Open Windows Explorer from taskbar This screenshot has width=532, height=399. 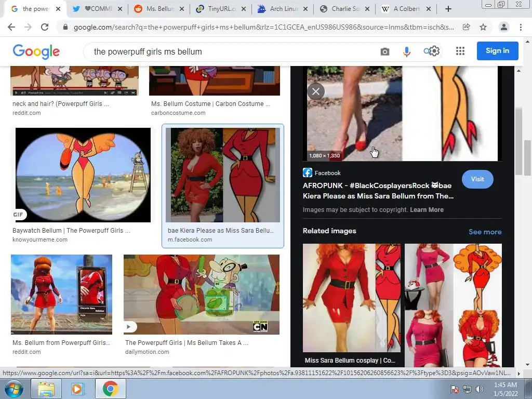pyautogui.click(x=46, y=389)
